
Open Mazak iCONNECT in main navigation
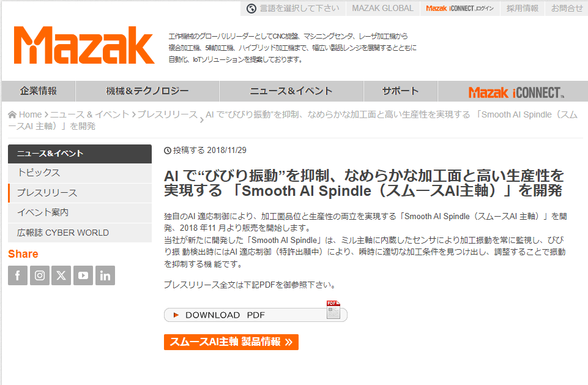[516, 92]
